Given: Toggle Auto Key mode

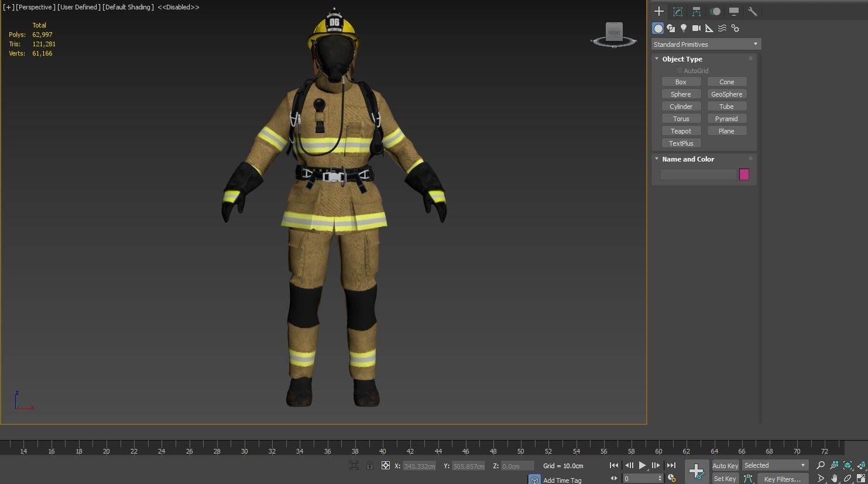Looking at the screenshot, I should (725, 465).
